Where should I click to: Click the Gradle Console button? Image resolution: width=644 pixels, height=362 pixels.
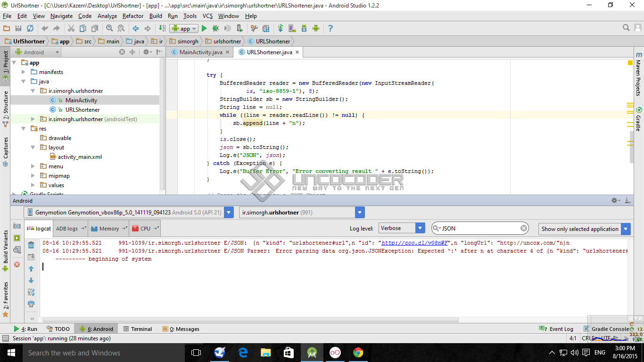point(607,329)
